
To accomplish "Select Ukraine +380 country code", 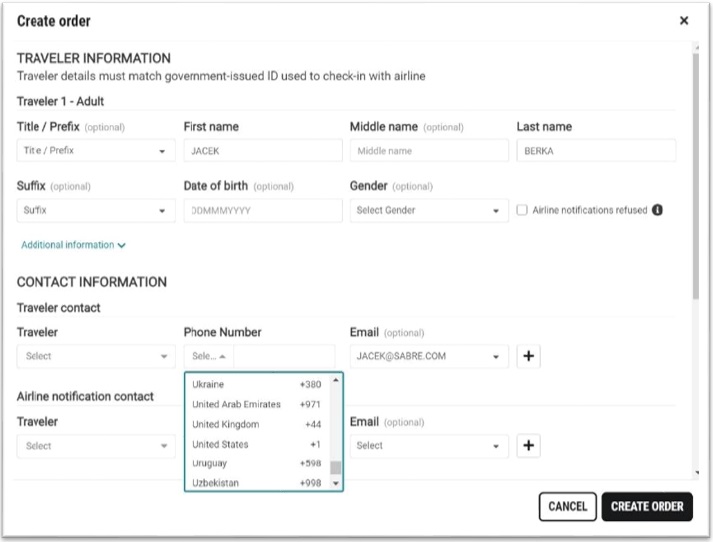I will click(x=257, y=384).
